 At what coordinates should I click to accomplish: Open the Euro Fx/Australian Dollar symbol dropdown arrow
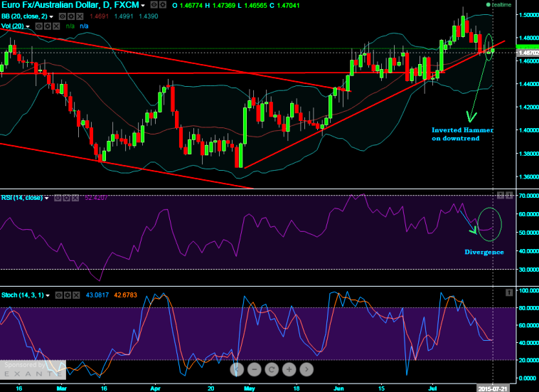click(x=143, y=6)
